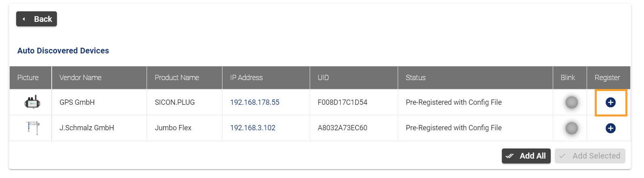The image size is (644, 178).
Task: Select the UID F008D17C1D54 cell
Action: click(x=342, y=102)
